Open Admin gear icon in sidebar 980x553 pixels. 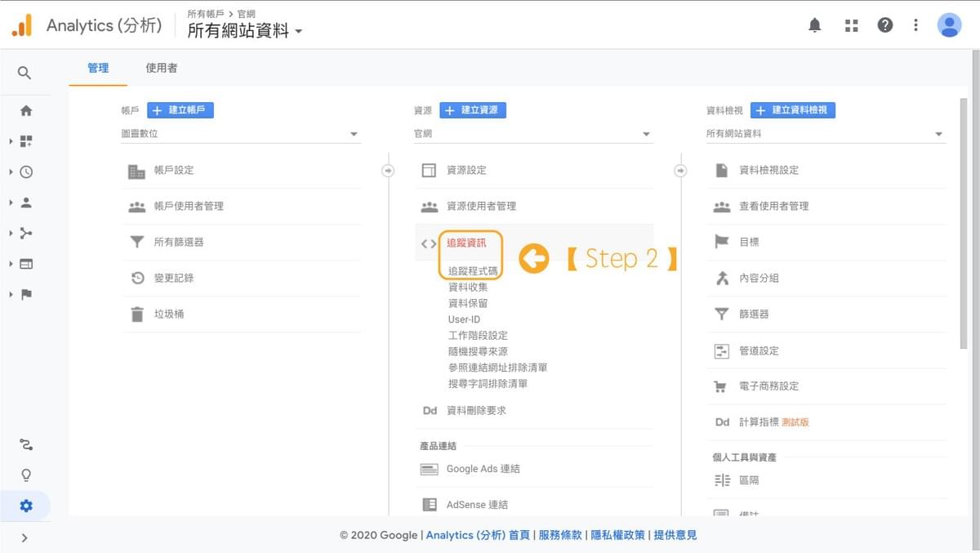26,506
